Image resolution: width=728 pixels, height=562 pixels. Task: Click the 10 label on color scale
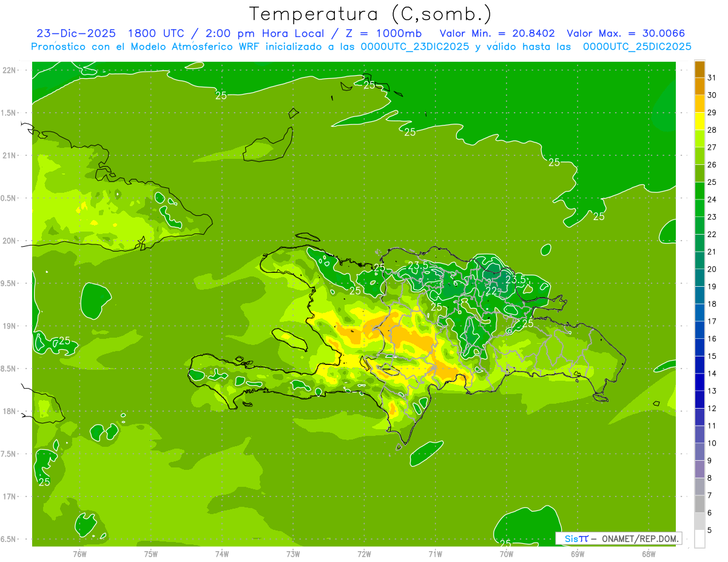[x=712, y=443]
